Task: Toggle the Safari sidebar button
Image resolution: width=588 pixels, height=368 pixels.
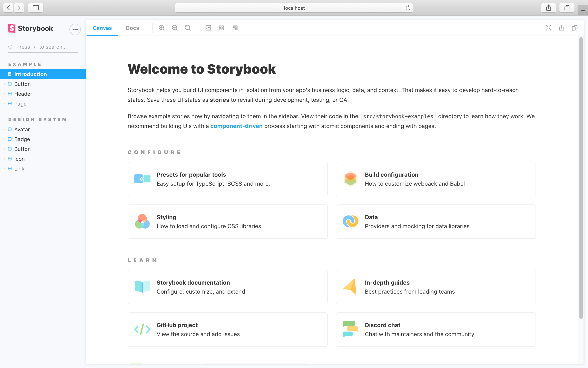Action: [36, 8]
